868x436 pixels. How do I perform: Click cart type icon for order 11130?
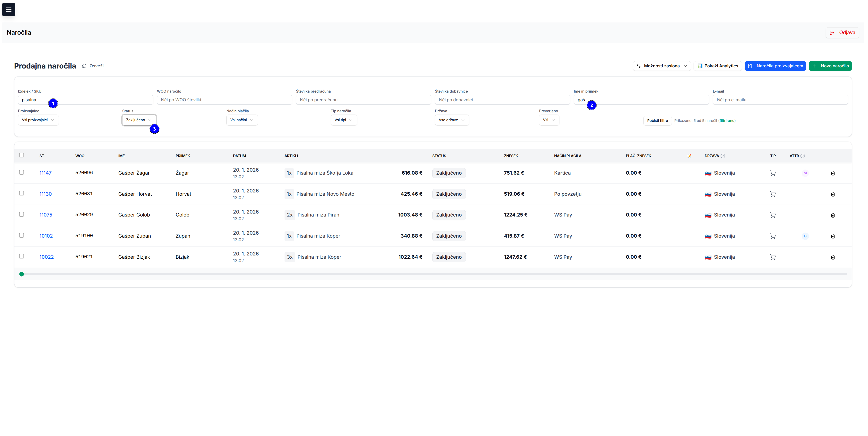point(773,194)
